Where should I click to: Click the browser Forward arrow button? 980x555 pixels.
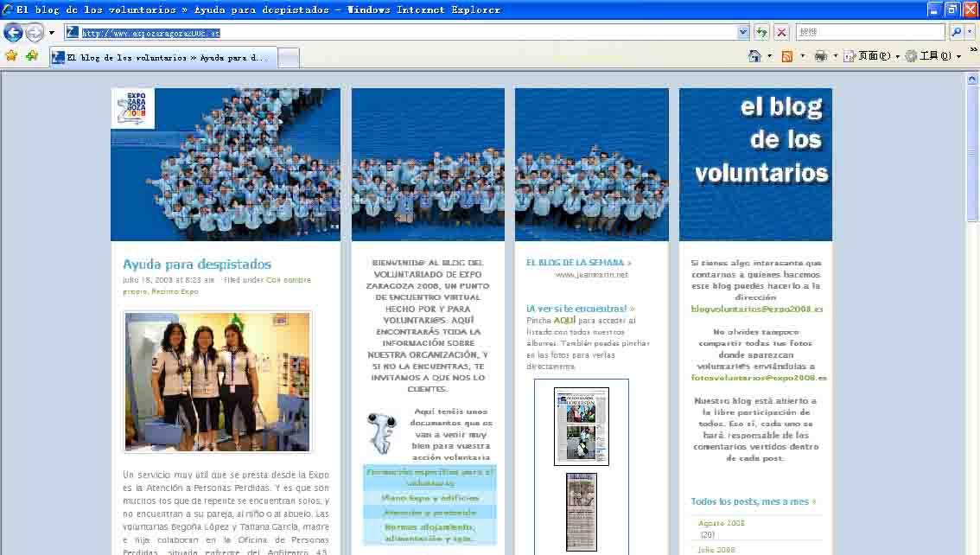pyautogui.click(x=35, y=32)
